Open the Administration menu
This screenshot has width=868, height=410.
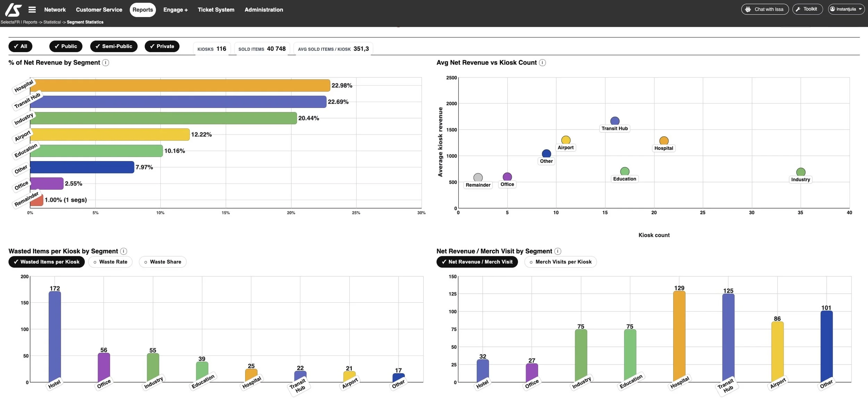264,9
